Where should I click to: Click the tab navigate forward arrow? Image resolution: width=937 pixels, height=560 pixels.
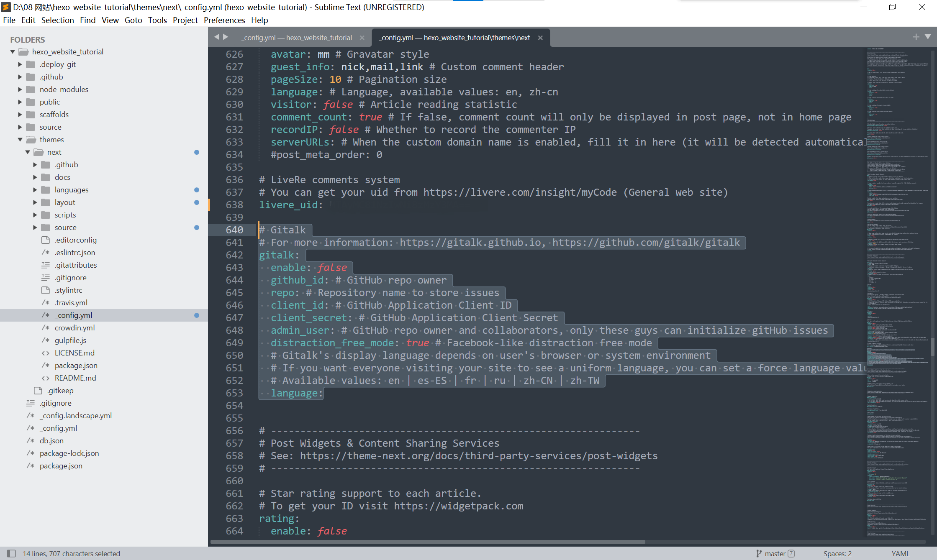226,37
